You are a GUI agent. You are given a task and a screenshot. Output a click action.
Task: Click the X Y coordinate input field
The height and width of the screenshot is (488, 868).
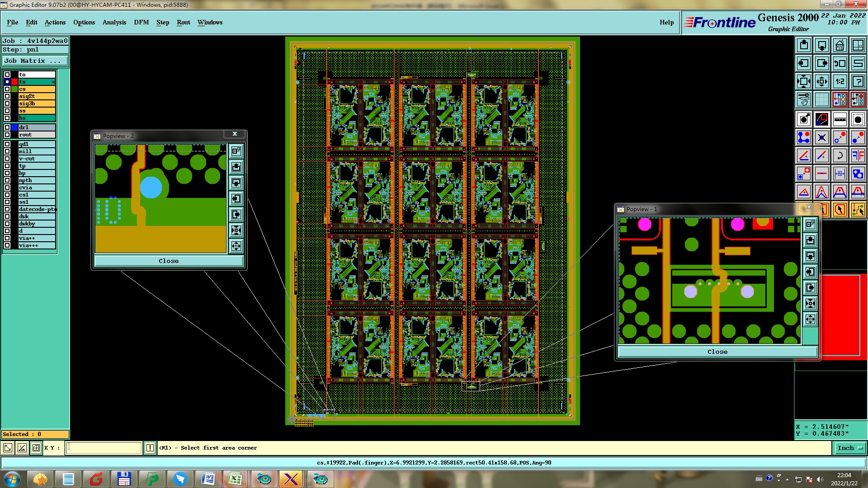pyautogui.click(x=104, y=448)
